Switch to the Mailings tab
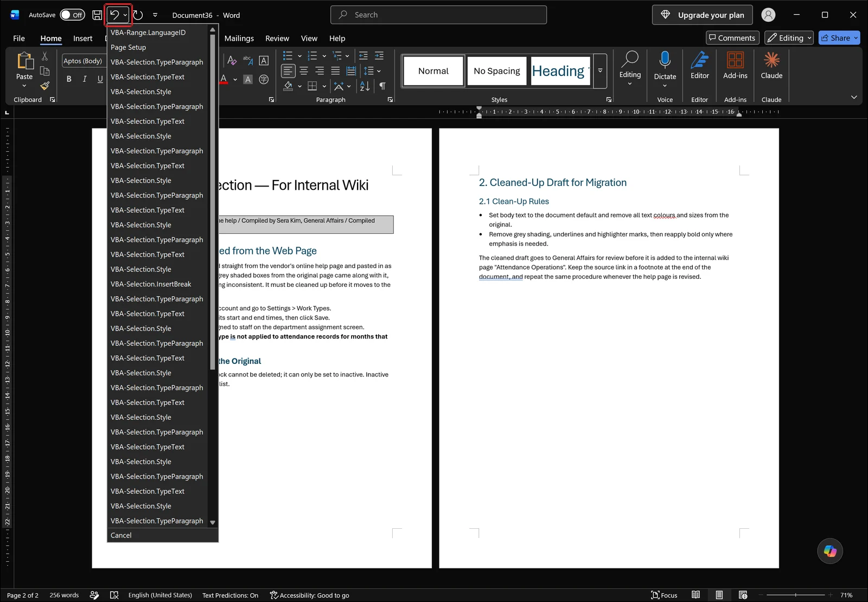868x602 pixels. pyautogui.click(x=239, y=39)
